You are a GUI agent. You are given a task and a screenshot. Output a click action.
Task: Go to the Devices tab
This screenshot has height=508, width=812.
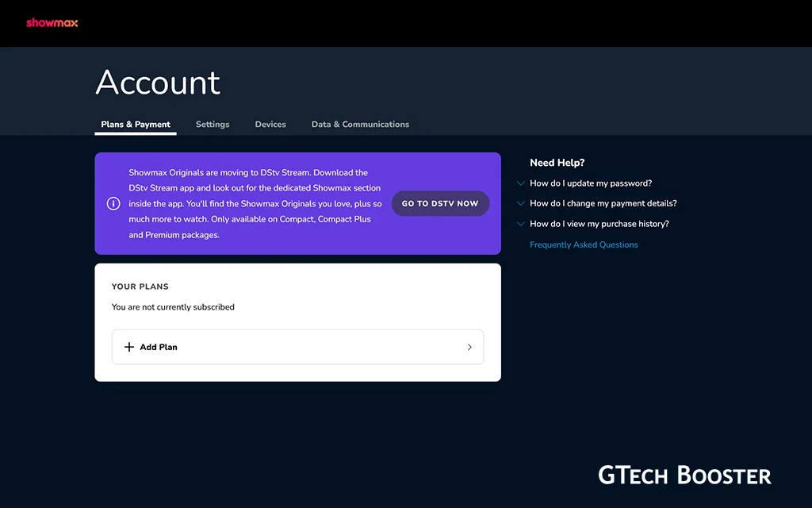270,125
